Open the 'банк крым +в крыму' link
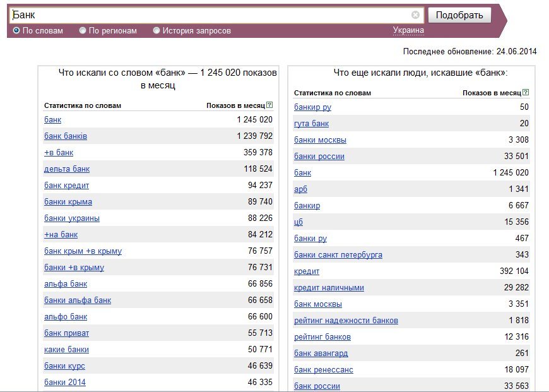 point(83,251)
